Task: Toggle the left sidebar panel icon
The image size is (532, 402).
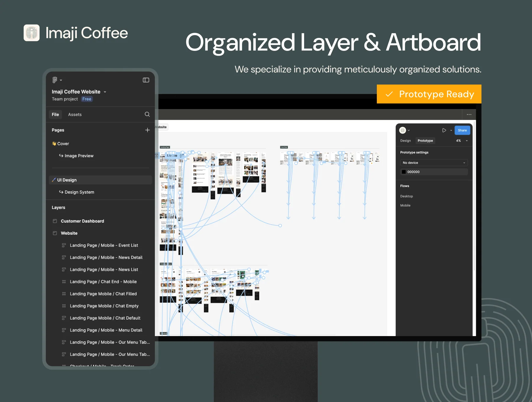Action: pos(146,80)
